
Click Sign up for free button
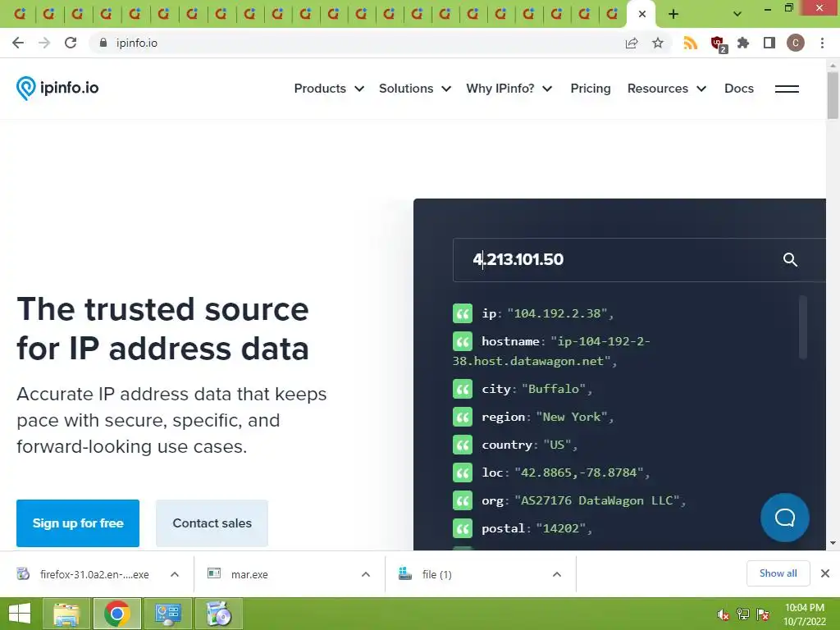point(78,523)
